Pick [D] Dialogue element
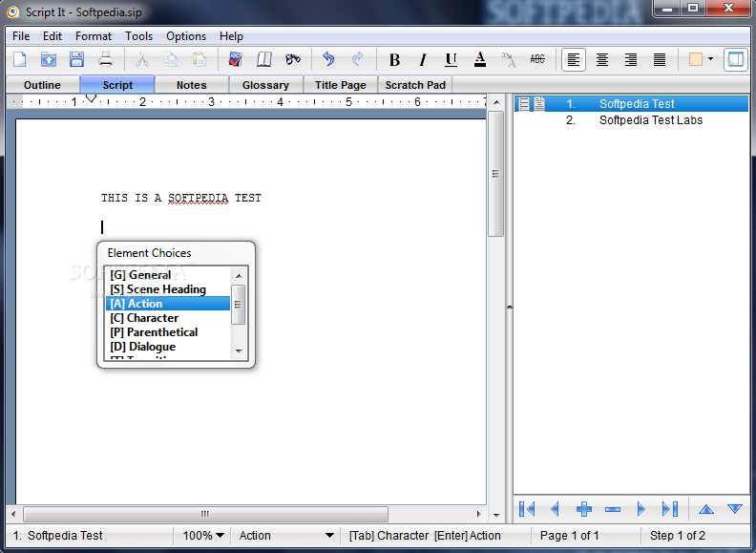This screenshot has width=756, height=553. 168,347
